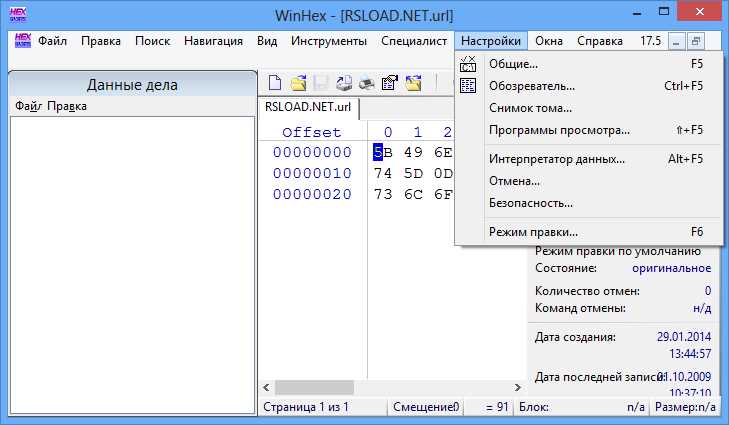Viewport: 729px width, 425px height.
Task: Click the Блок: status bar field
Action: click(581, 407)
